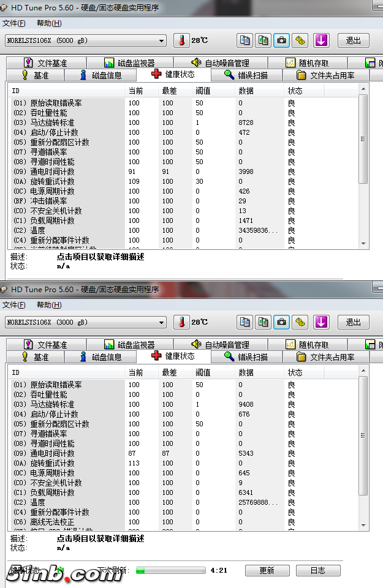Switch to 文件基准 tab in upper window
Screen dimensions: 383x588
47,62
